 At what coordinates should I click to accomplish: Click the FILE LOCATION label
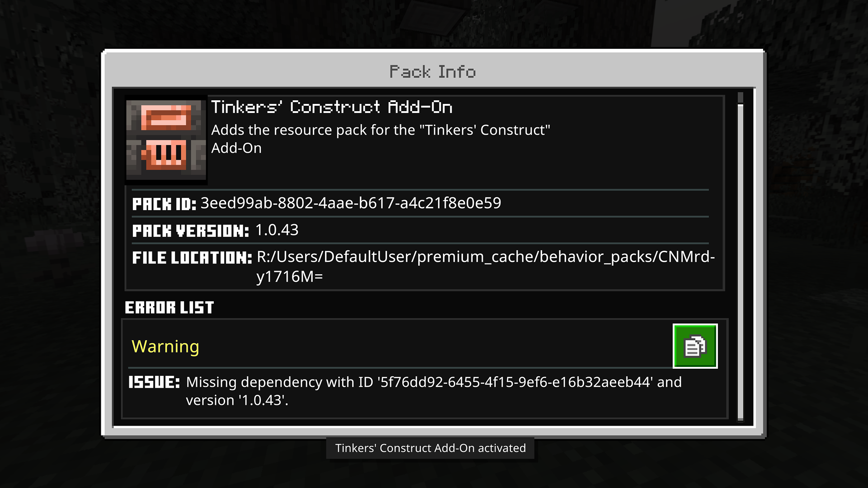(x=192, y=258)
